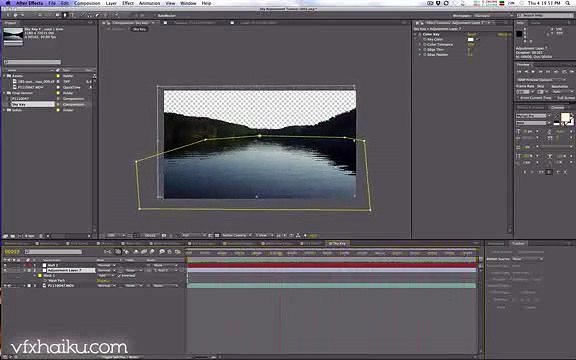Create new folder in Project panel
Screen dimensions: 576x360
(x=12, y=236)
